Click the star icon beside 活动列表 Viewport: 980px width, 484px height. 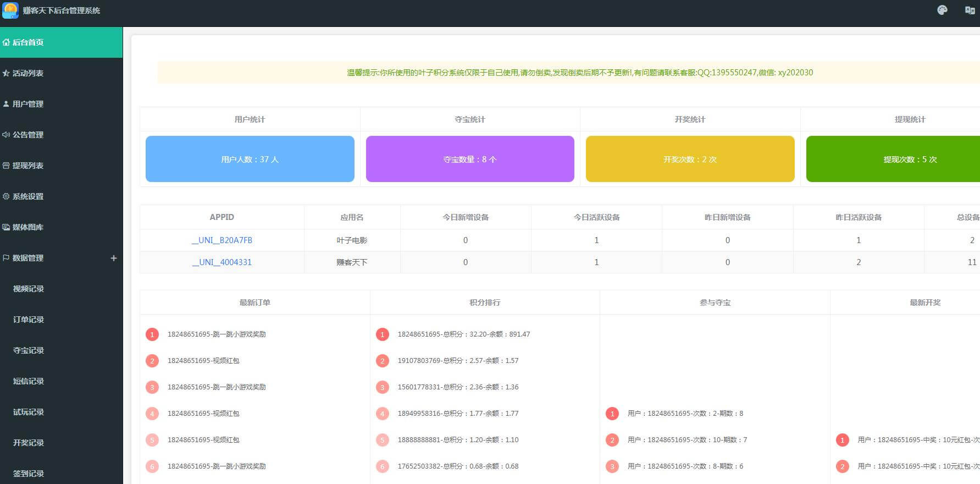(6, 73)
